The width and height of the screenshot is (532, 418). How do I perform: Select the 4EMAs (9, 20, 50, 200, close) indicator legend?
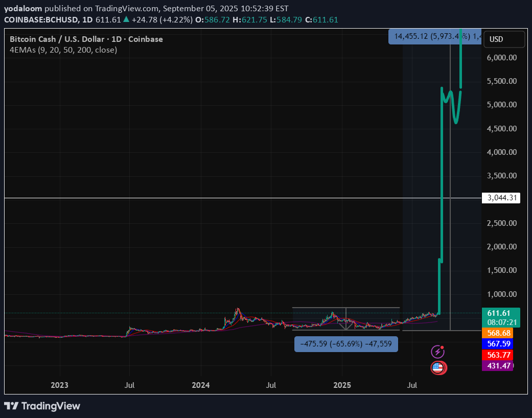63,50
